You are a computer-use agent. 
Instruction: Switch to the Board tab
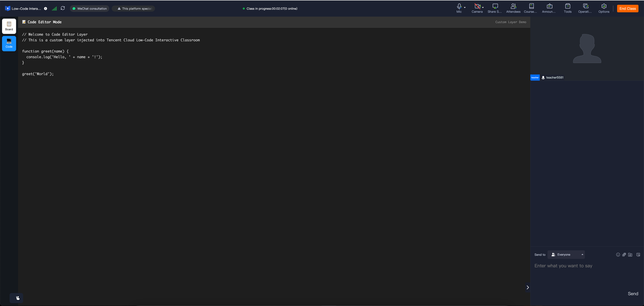9,26
